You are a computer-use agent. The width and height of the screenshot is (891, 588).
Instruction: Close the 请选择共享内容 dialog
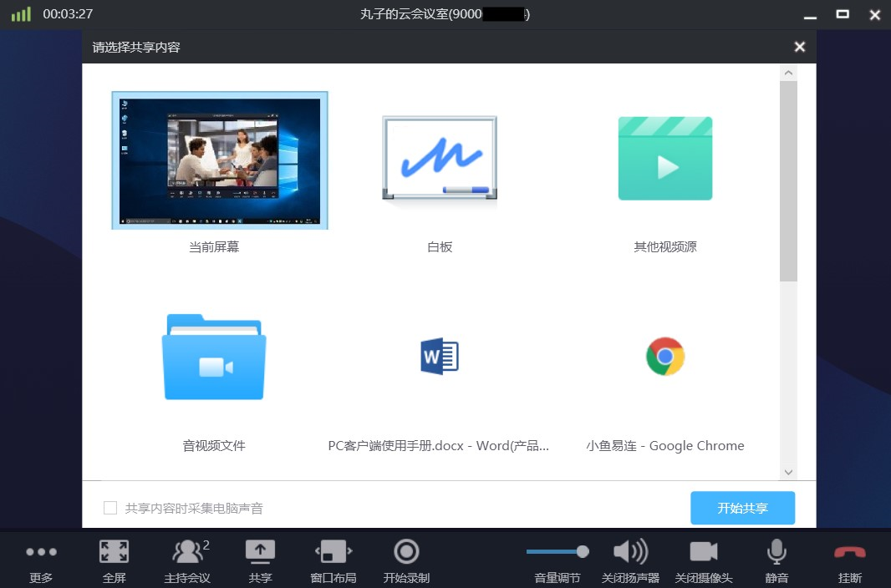[800, 47]
